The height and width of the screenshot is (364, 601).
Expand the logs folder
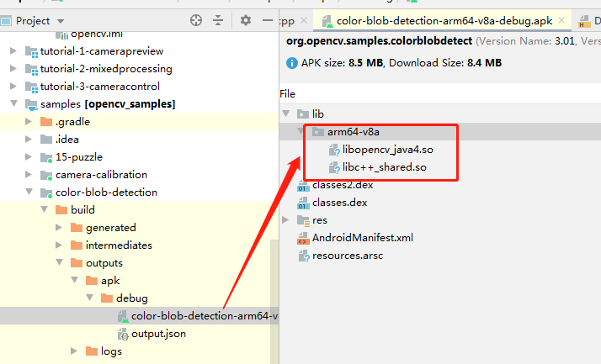click(74, 351)
